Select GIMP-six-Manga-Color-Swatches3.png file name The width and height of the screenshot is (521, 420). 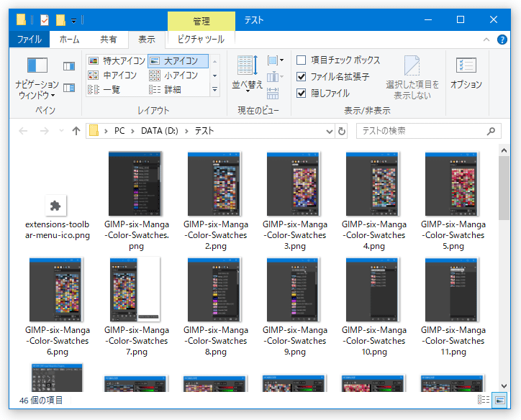click(295, 235)
